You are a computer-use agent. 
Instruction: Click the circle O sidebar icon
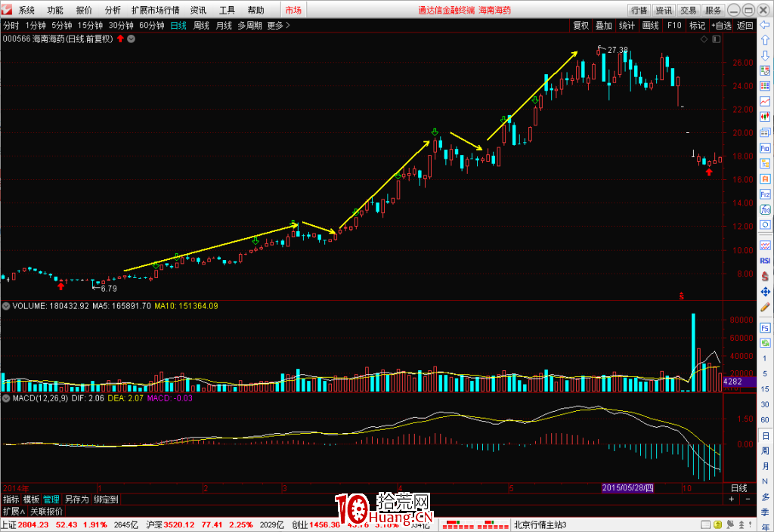pyautogui.click(x=765, y=225)
